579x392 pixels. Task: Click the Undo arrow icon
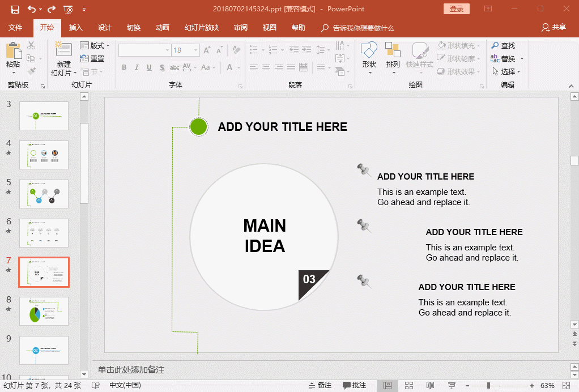pos(31,9)
